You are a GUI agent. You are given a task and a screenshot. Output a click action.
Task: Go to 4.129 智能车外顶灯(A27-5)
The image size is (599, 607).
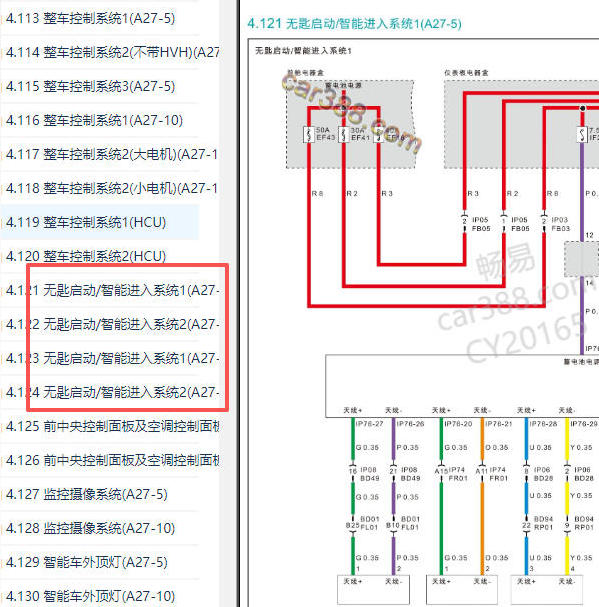(x=87, y=562)
